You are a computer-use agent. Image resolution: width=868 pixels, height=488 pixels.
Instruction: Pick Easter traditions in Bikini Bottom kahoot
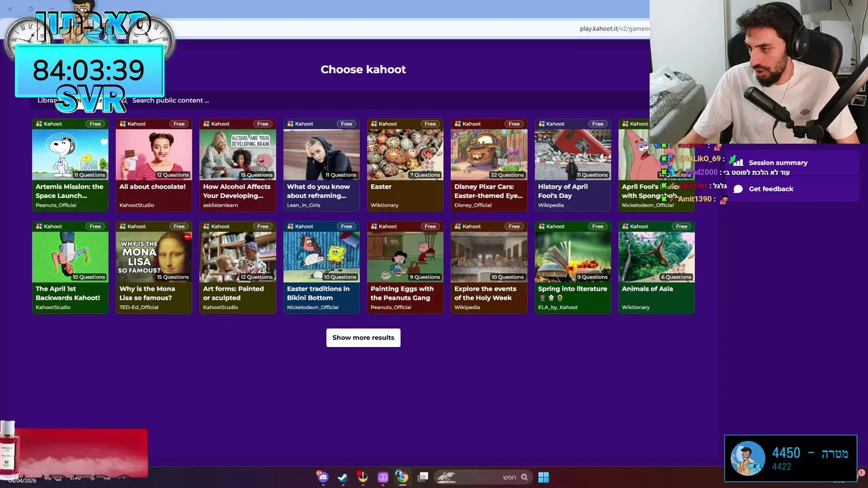(321, 267)
